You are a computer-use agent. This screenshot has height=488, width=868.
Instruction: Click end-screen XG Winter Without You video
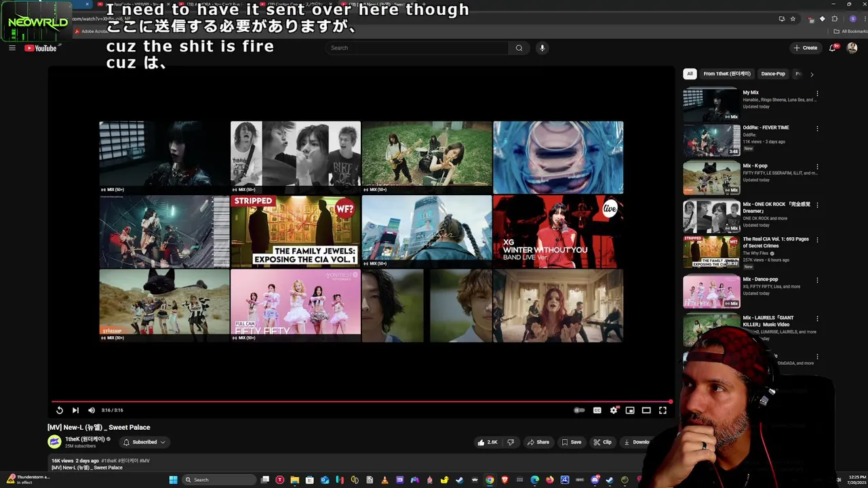(x=558, y=231)
